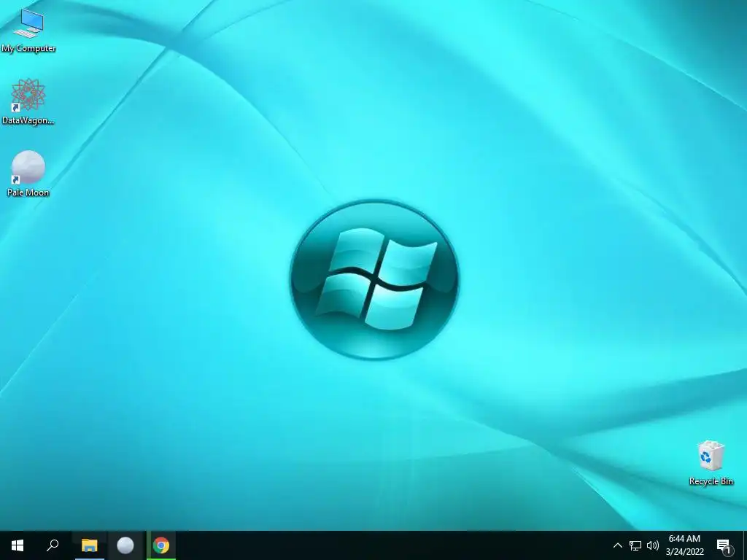Open clock showing 6:44 AM
747x560 pixels.
coord(684,545)
